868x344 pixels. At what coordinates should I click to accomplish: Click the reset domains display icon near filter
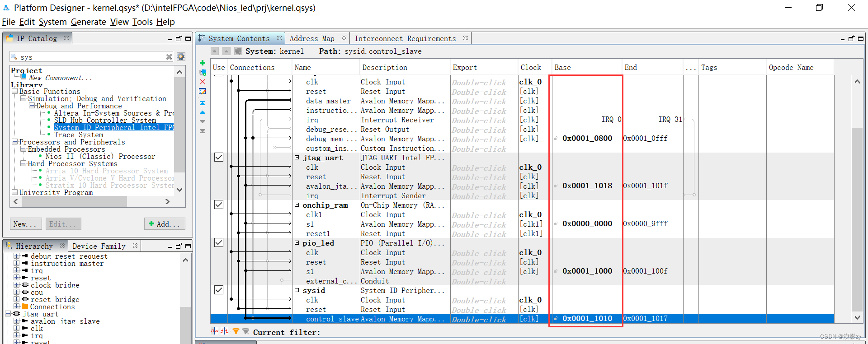pos(225,331)
